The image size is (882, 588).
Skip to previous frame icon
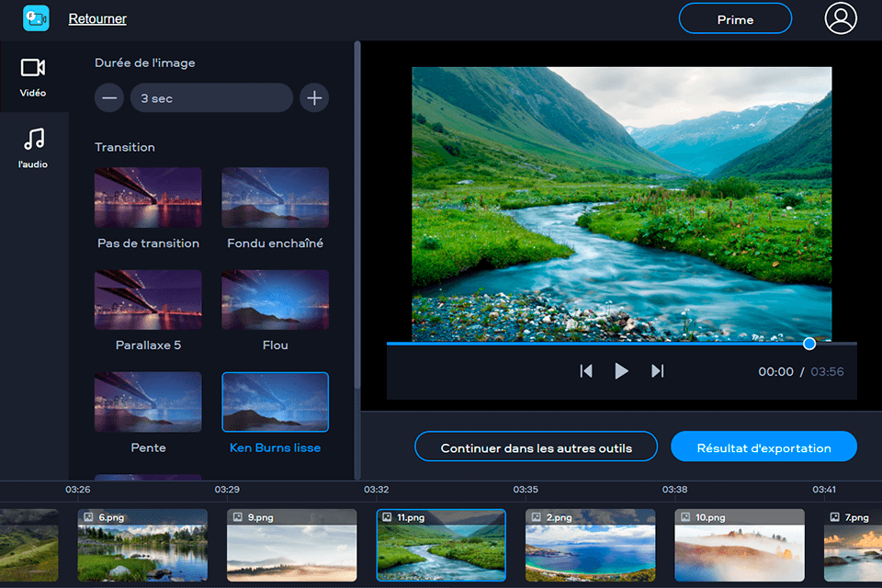coord(586,371)
